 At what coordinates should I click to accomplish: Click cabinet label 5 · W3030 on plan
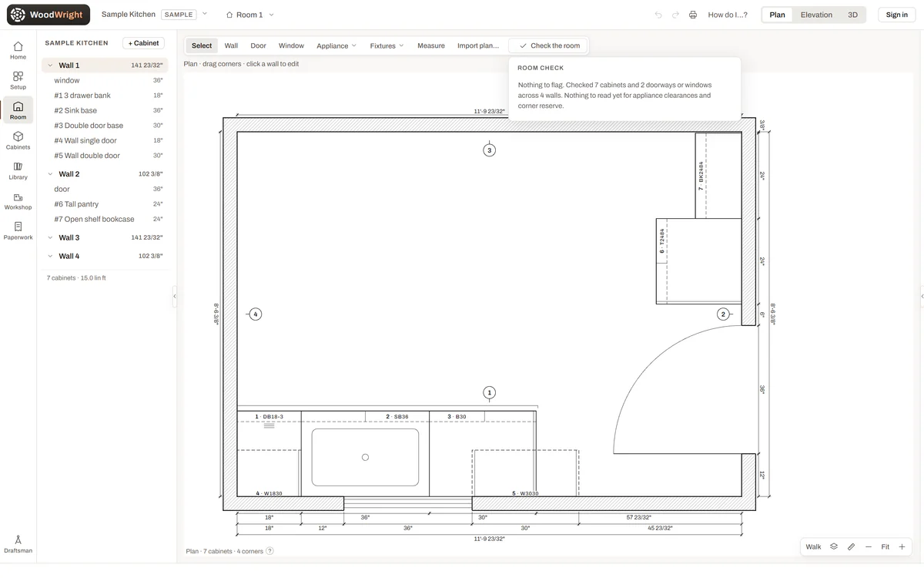525,493
